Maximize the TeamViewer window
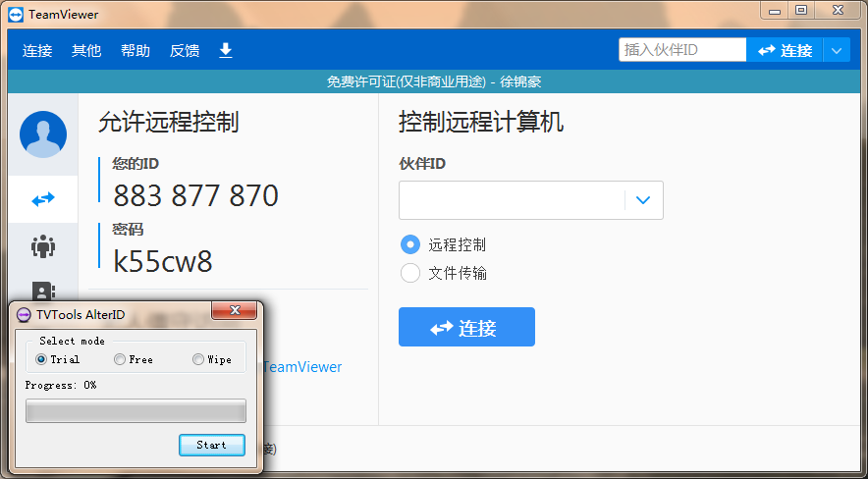The height and width of the screenshot is (479, 868). click(x=801, y=11)
